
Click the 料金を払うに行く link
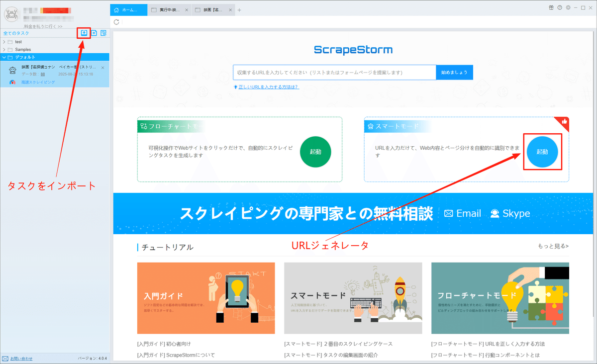pos(43,26)
